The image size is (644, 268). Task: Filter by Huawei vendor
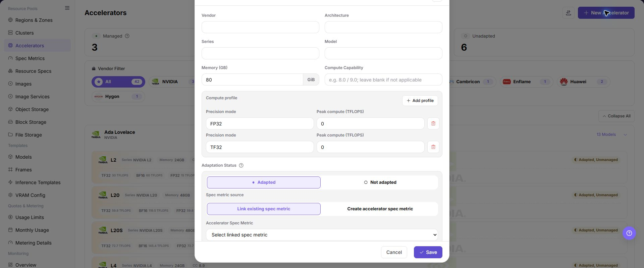583,82
